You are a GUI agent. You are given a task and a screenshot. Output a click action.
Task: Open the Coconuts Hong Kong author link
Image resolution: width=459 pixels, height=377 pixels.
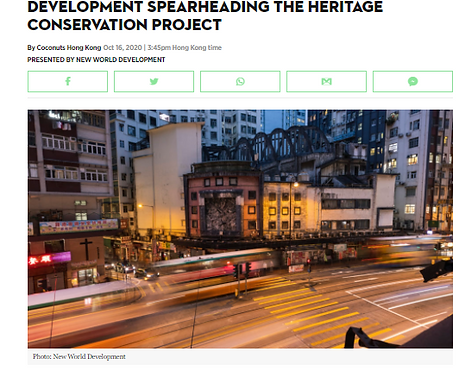[x=69, y=48]
